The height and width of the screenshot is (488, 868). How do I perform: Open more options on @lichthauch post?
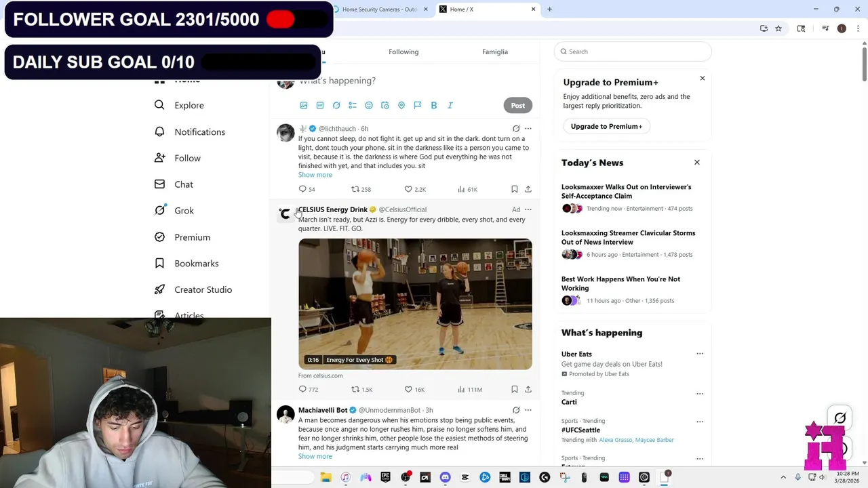(x=528, y=128)
